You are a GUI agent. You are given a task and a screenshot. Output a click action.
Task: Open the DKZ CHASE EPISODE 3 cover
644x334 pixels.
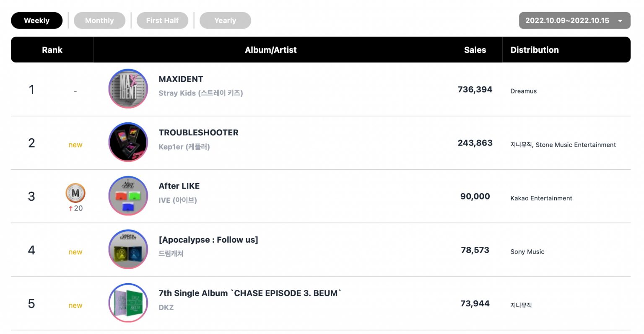point(128,303)
